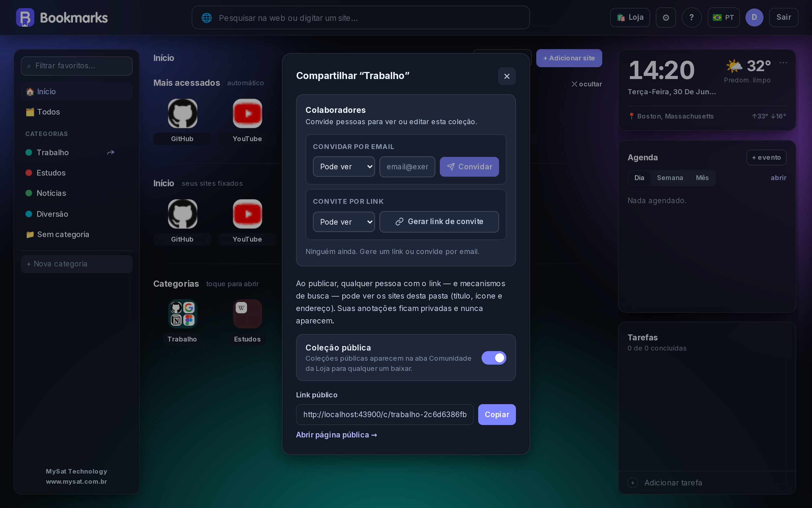This screenshot has width=812, height=508.
Task: Click the Bookmarks logo icon
Action: pyautogui.click(x=25, y=17)
